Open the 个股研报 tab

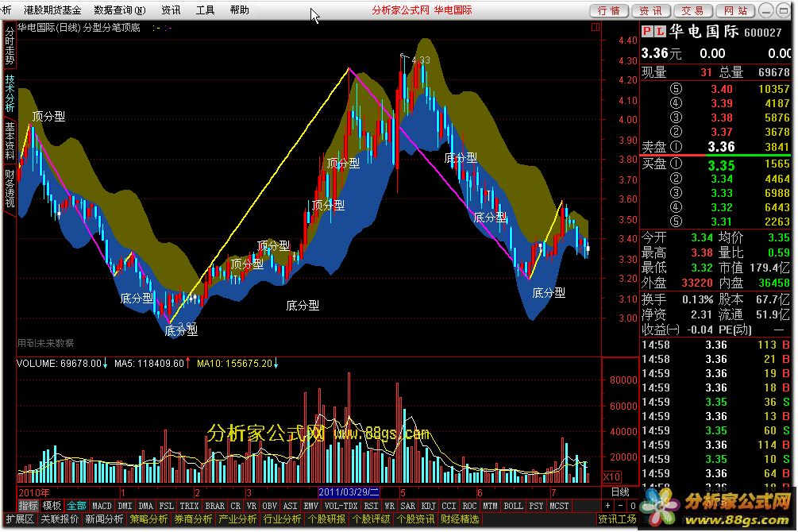tap(326, 519)
